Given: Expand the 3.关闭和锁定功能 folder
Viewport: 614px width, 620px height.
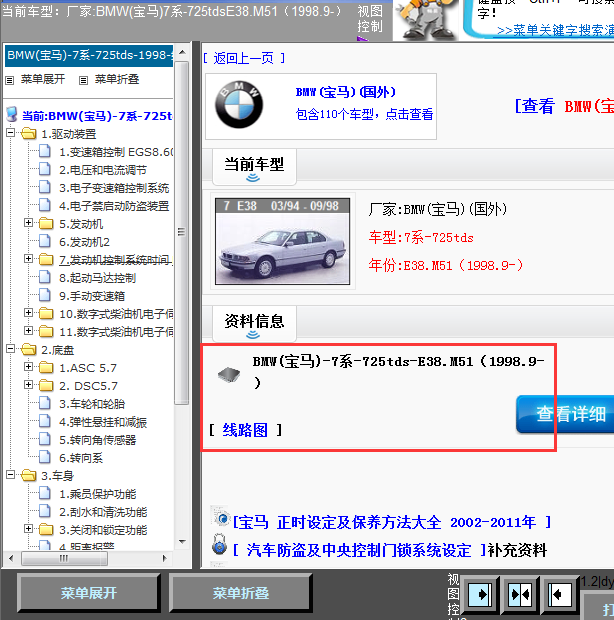Looking at the screenshot, I should point(28,529).
